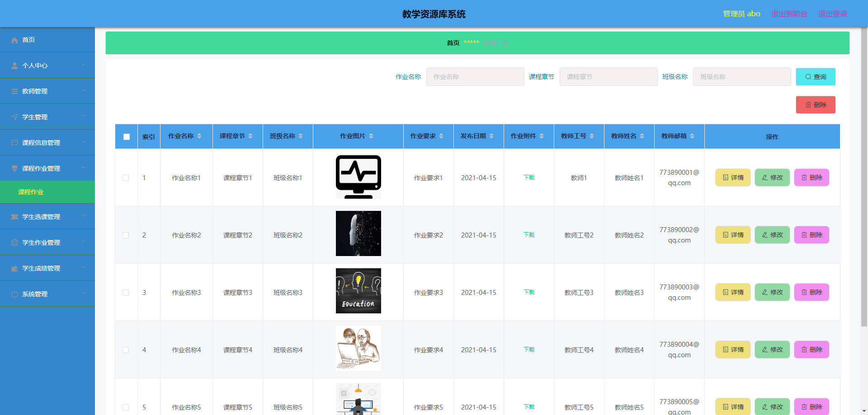Click the chat icon beside 课程信息管理
The width and height of the screenshot is (868, 415).
14,143
